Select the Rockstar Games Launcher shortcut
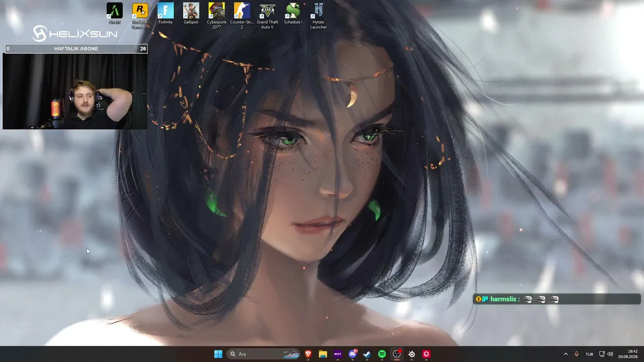This screenshot has height=362, width=644. tap(140, 16)
